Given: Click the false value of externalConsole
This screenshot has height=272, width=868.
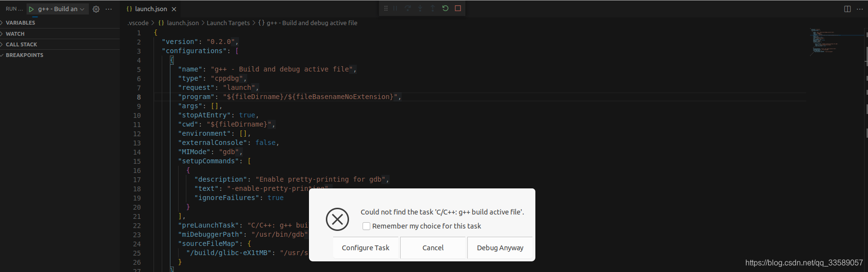Looking at the screenshot, I should [x=266, y=143].
